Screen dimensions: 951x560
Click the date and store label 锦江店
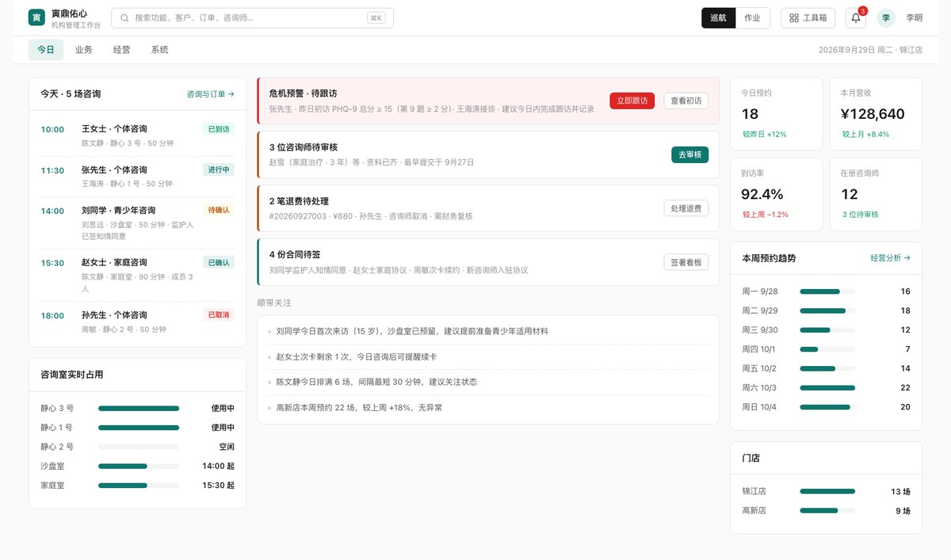pos(870,50)
